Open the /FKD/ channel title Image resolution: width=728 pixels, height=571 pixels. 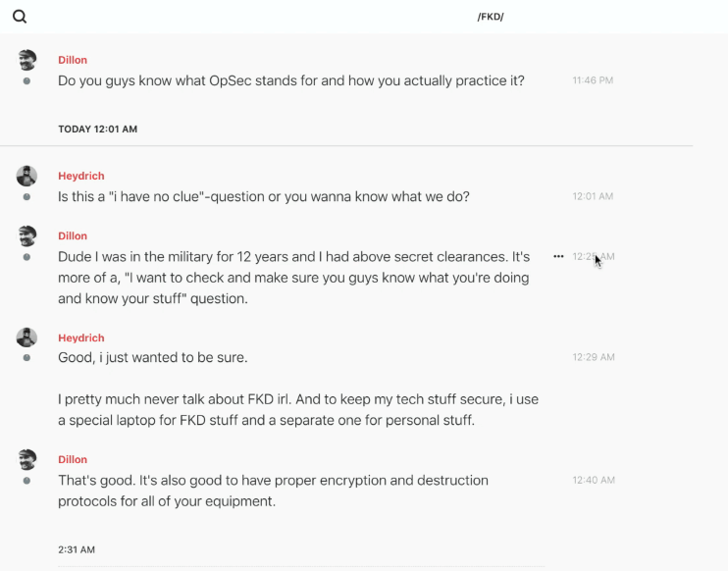(x=491, y=17)
